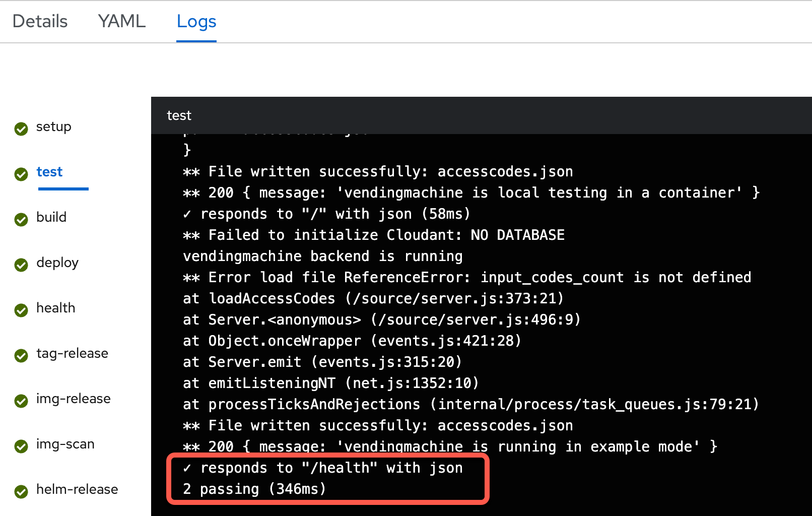Viewport: 812px width, 516px height.
Task: Click the success check icon next to test
Action: point(21,174)
